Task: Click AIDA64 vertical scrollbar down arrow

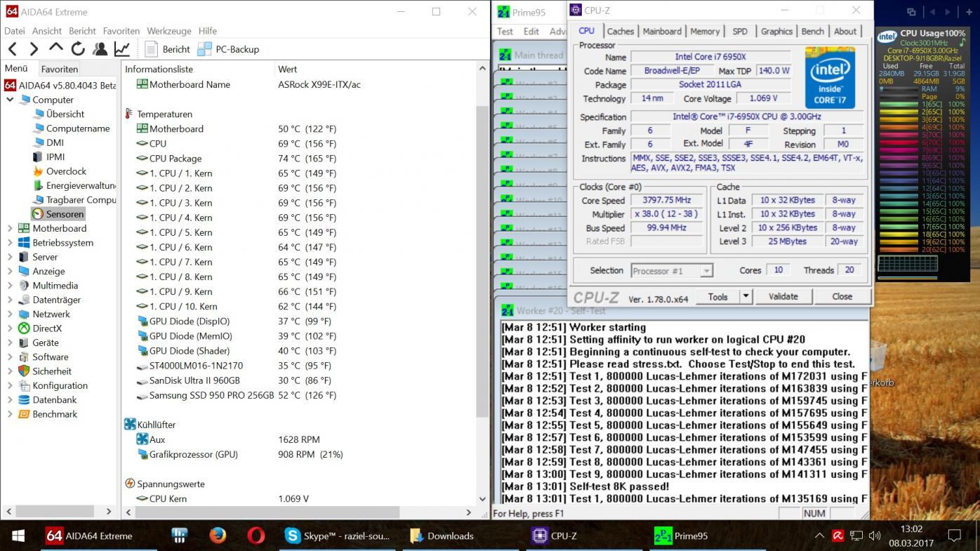Action: tap(482, 499)
